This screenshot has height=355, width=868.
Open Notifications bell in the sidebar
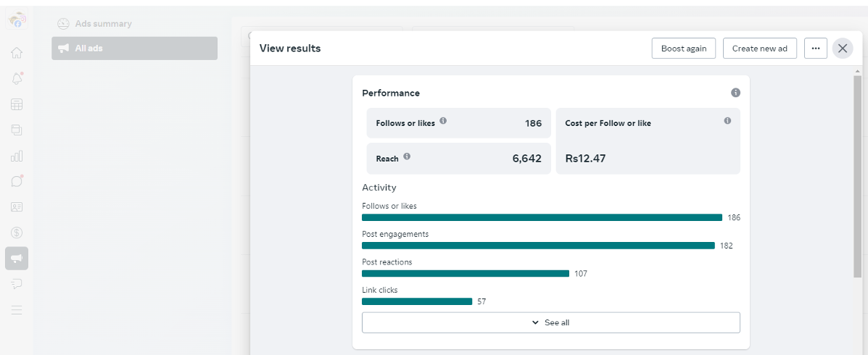coord(17,78)
